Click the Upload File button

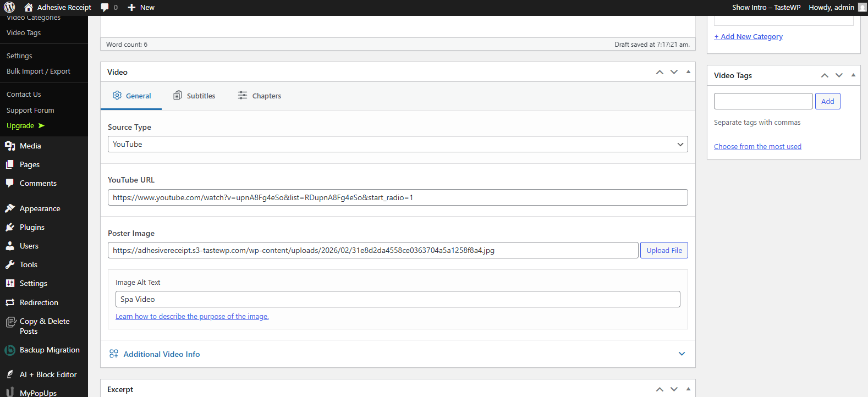click(x=664, y=250)
